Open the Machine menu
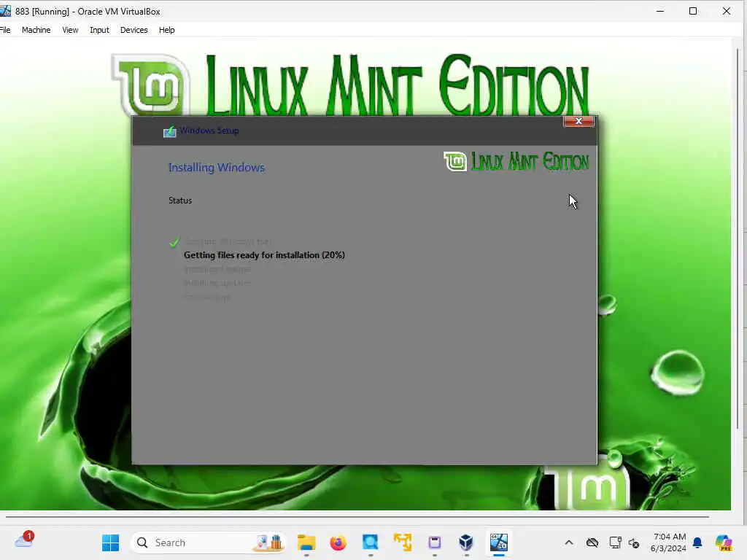The image size is (747, 560). point(36,30)
